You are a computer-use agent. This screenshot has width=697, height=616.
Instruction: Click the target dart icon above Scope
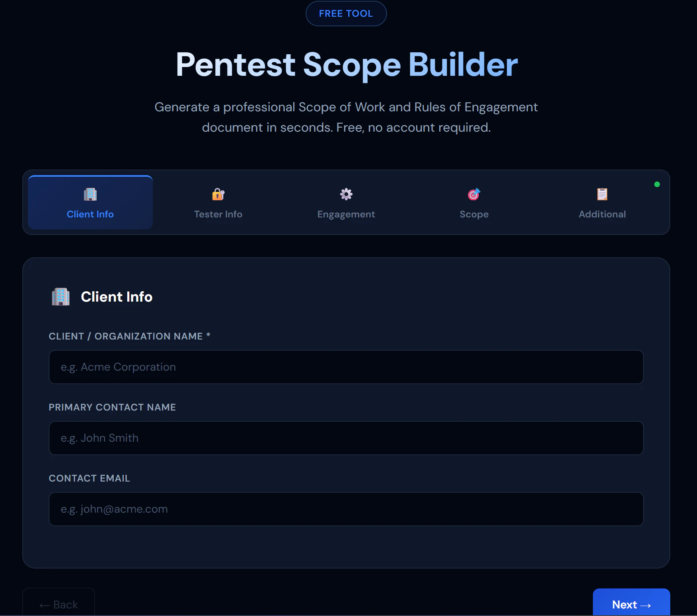pyautogui.click(x=474, y=194)
